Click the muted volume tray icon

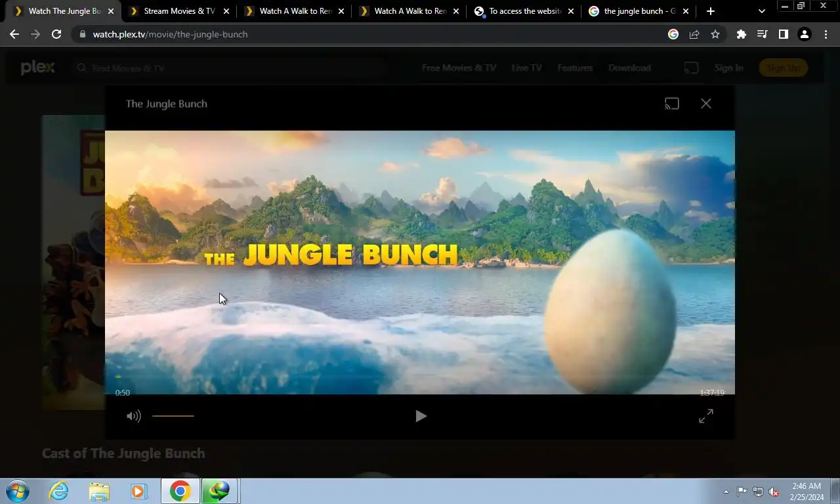[x=774, y=492]
